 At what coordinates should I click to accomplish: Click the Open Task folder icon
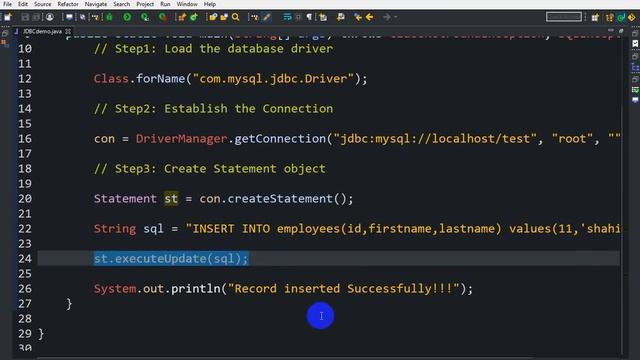[x=224, y=17]
